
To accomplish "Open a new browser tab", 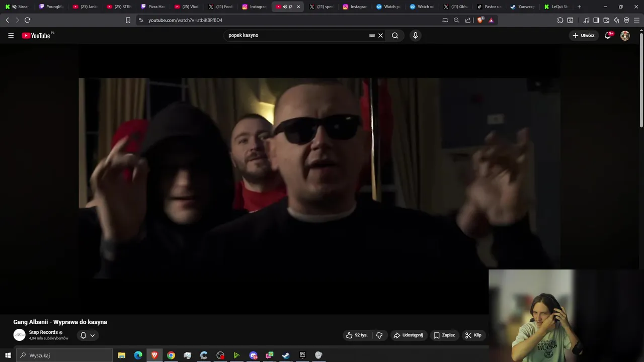I will coord(579,7).
